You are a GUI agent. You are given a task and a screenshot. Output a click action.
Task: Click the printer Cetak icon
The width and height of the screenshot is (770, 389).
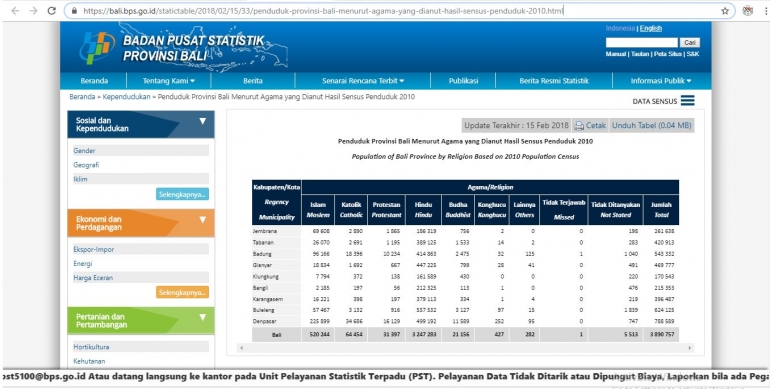click(x=579, y=126)
